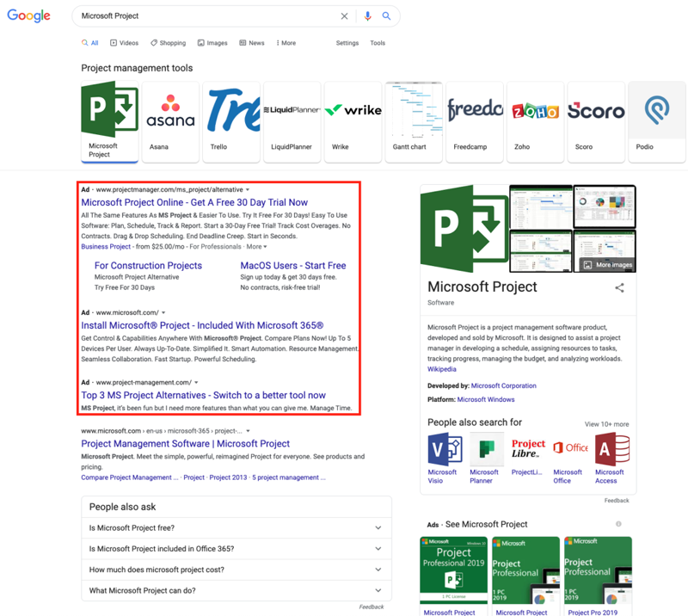The width and height of the screenshot is (688, 616).
Task: Open the ProjectLibre logo
Action: pyautogui.click(x=528, y=449)
